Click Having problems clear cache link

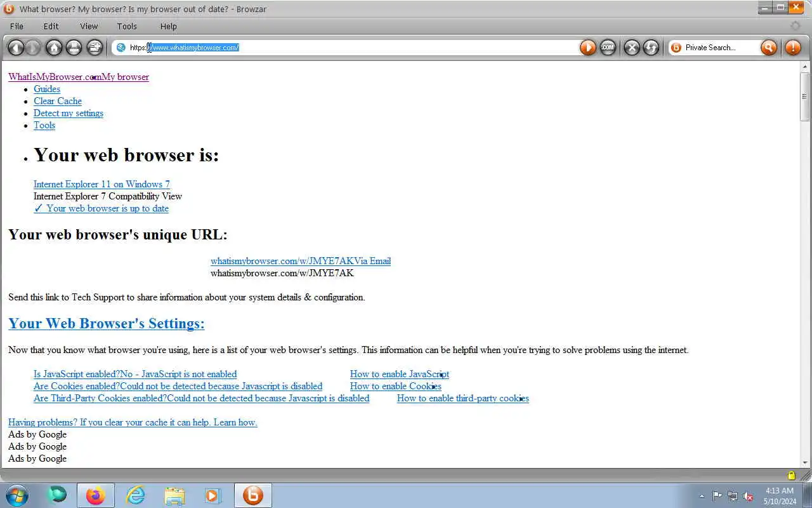pos(133,422)
